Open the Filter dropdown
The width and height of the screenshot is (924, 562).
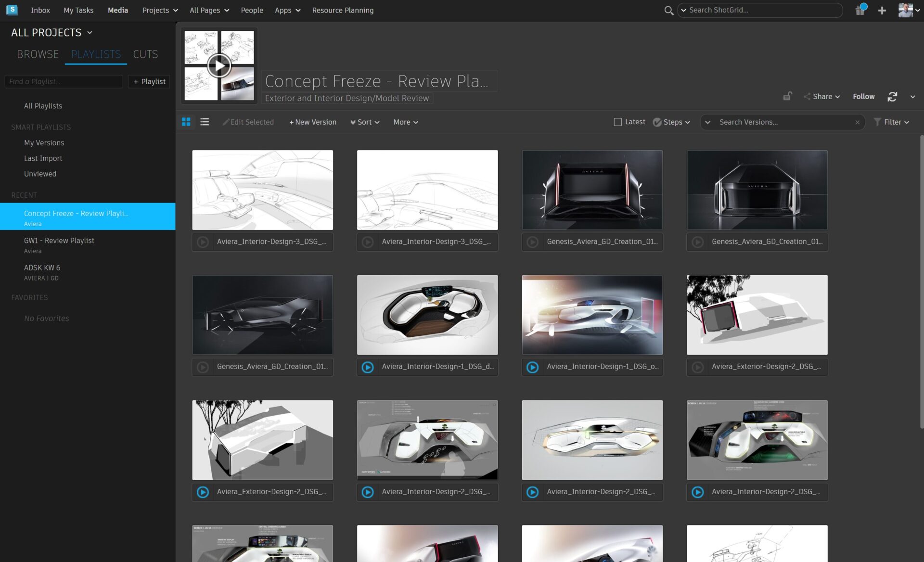pos(892,122)
